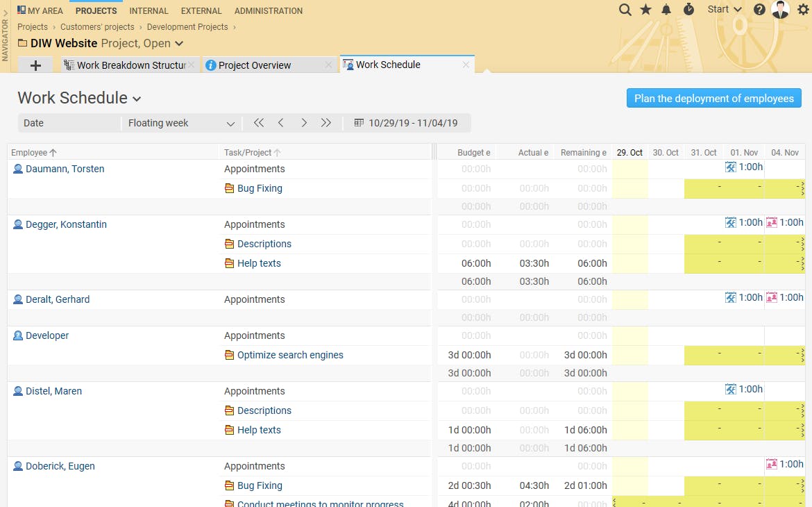The image size is (812, 507).
Task: Open the EXTERNAL menu
Action: [201, 10]
